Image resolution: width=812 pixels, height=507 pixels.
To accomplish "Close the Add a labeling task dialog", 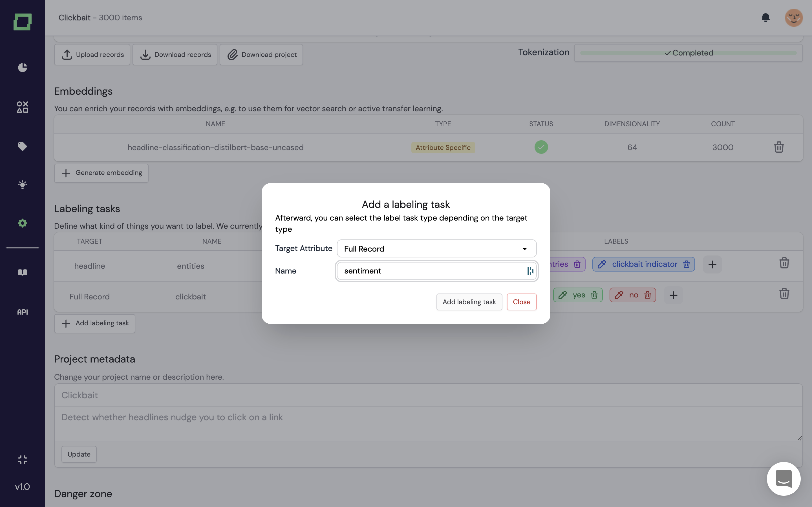I will 521,302.
